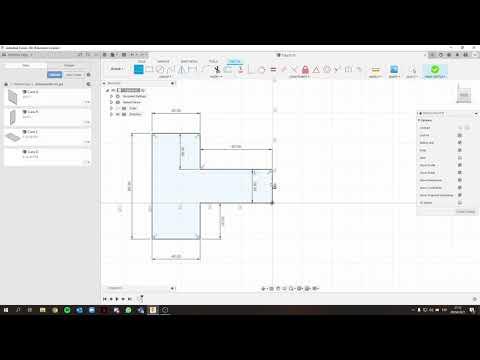Viewport: 480px width, 360px height.
Task: Select the Rectangle sketch tool
Action: coord(150,69)
